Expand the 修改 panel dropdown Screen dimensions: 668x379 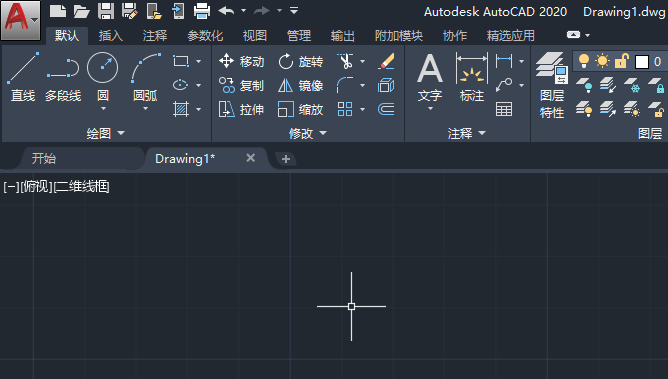307,133
